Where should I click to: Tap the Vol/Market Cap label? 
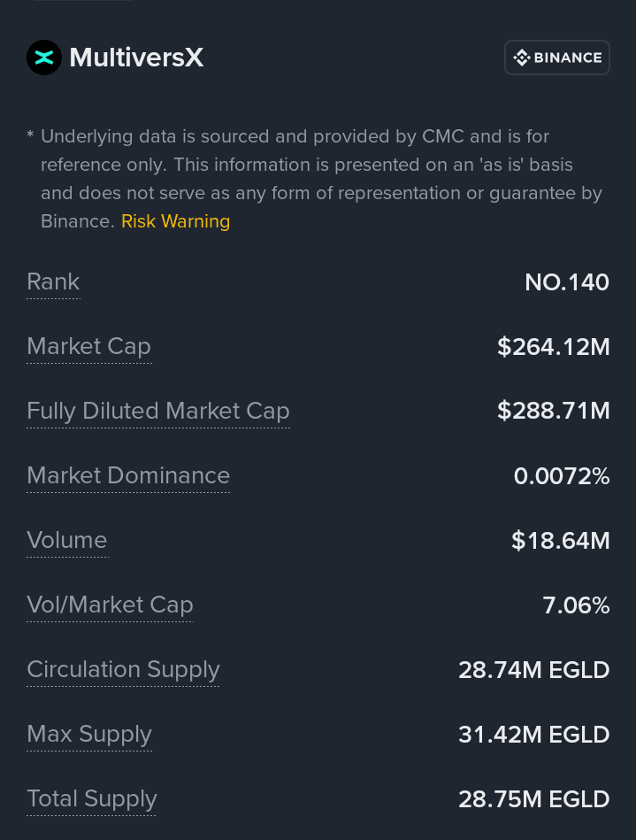pyautogui.click(x=110, y=605)
